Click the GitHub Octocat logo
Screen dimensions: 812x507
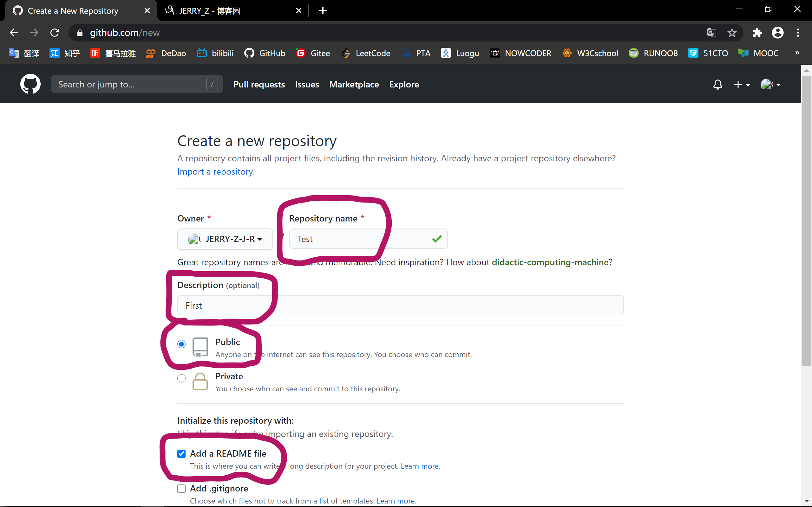click(x=30, y=84)
